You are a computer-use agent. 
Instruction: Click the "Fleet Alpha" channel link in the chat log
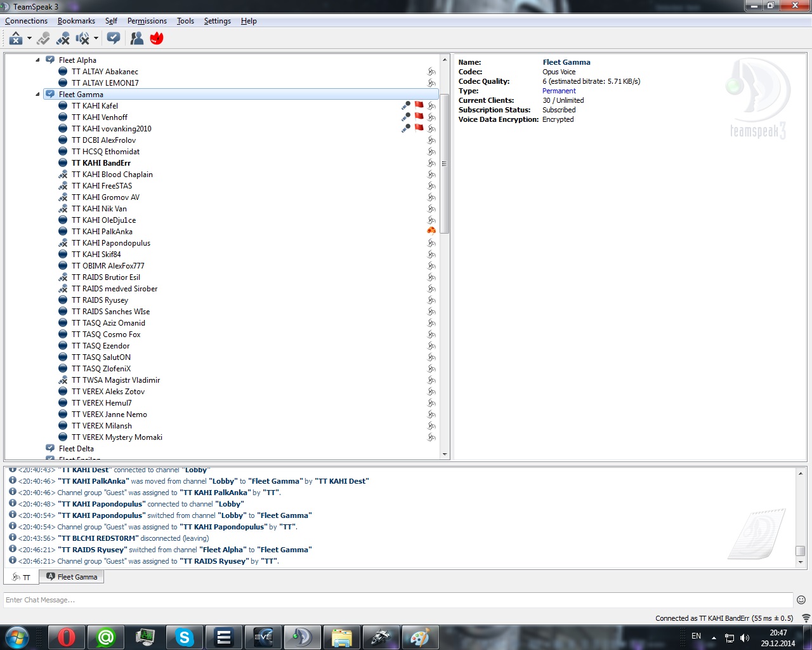tap(223, 550)
